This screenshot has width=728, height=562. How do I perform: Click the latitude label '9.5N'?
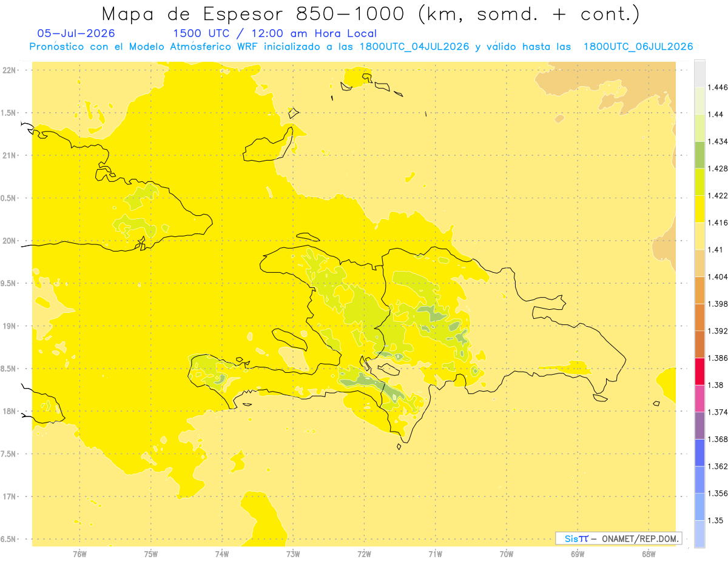tap(9, 283)
